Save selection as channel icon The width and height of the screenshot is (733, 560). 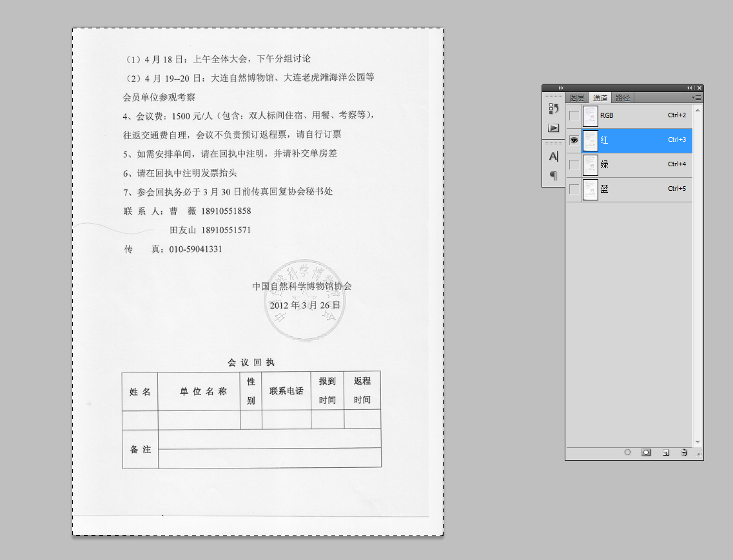(x=646, y=452)
